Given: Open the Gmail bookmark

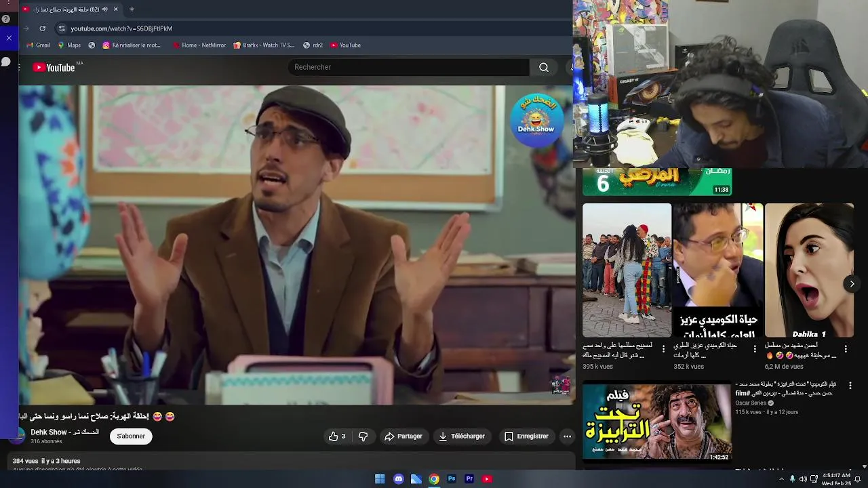Looking at the screenshot, I should coord(38,45).
